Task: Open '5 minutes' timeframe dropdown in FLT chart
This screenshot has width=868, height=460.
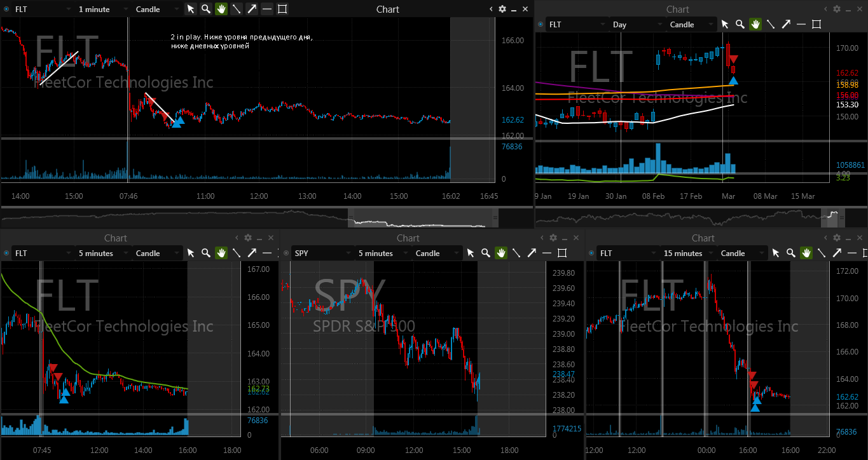Action: (104, 253)
